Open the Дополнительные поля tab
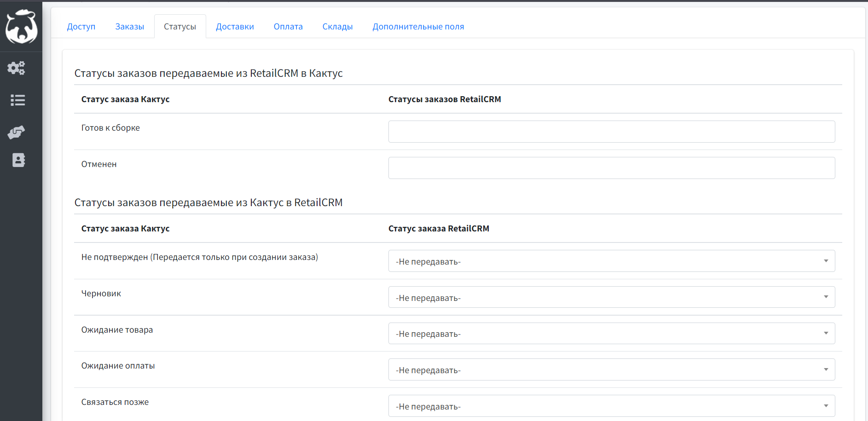This screenshot has height=421, width=868. [x=418, y=27]
